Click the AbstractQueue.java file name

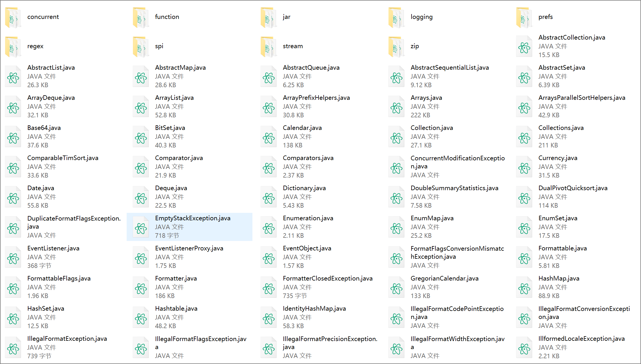[x=311, y=68]
